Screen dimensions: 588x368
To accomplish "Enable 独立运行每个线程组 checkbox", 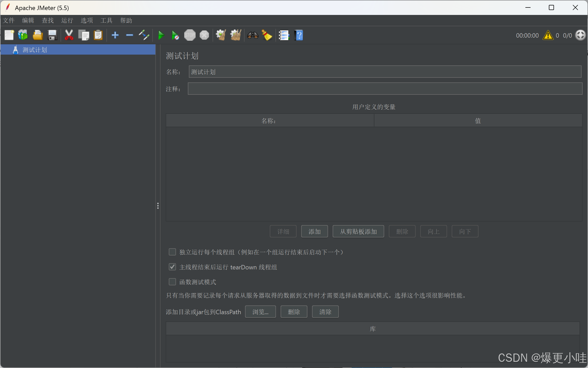I will click(172, 252).
